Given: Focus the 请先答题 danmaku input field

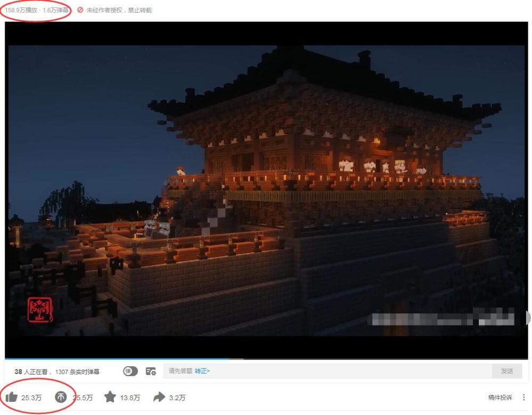Looking at the screenshot, I should click(x=328, y=371).
